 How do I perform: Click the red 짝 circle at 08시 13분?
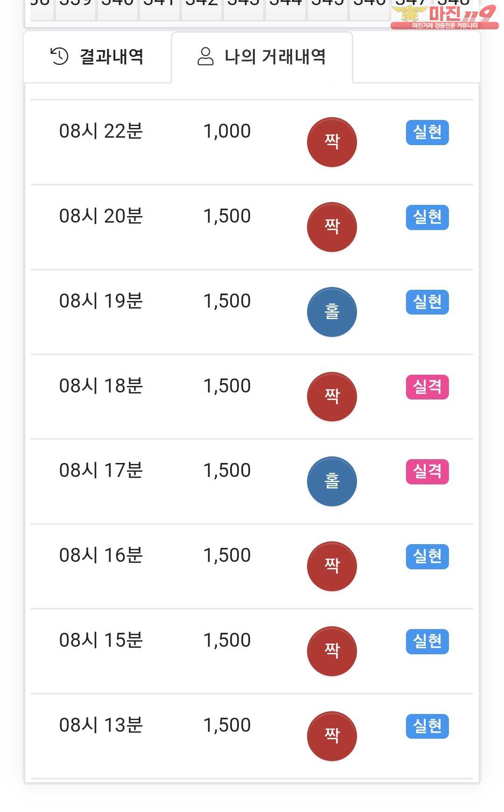point(332,736)
